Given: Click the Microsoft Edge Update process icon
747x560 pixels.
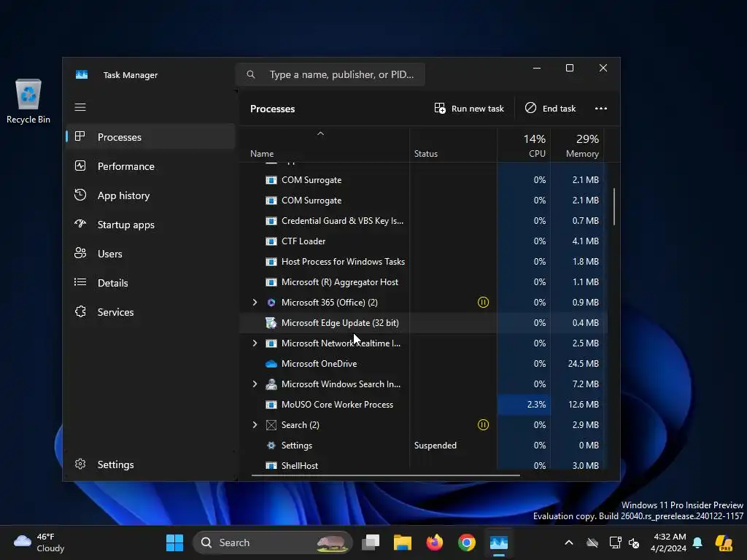Looking at the screenshot, I should pos(271,323).
